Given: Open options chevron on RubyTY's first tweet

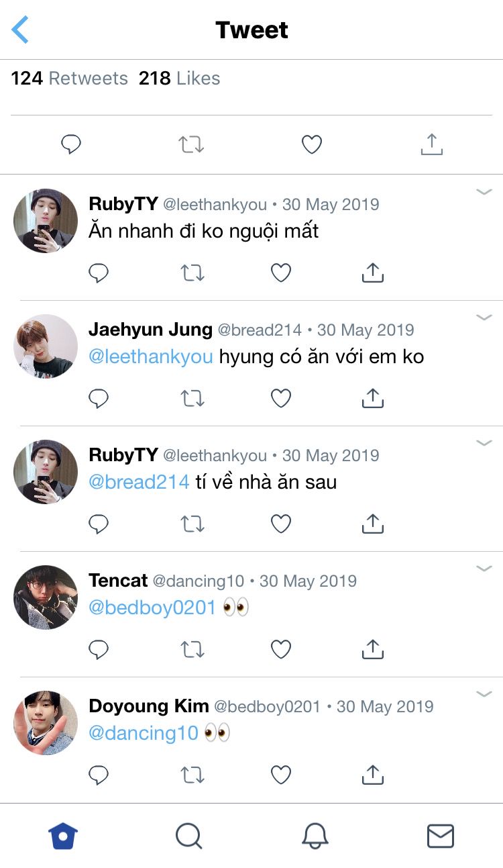Looking at the screenshot, I should click(x=484, y=193).
